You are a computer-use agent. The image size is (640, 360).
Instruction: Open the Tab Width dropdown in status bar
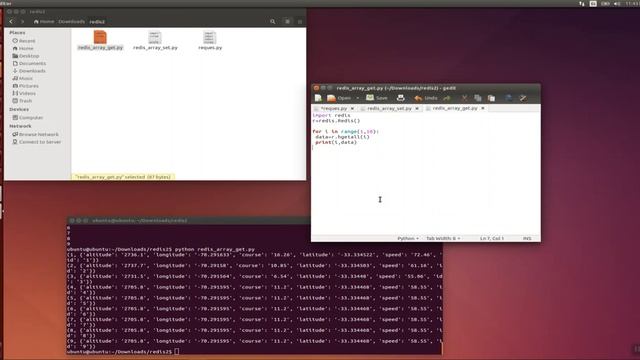(443, 238)
